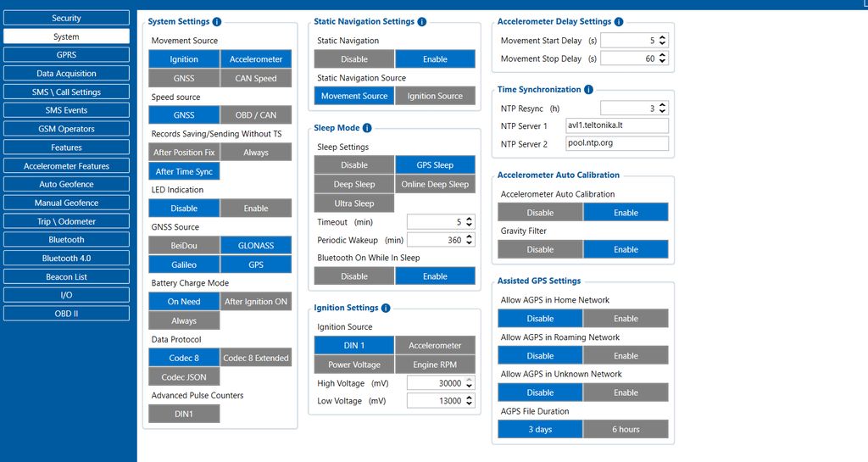Image resolution: width=868 pixels, height=462 pixels.
Task: Increase Movement Start Delay with up arrow
Action: 663,37
